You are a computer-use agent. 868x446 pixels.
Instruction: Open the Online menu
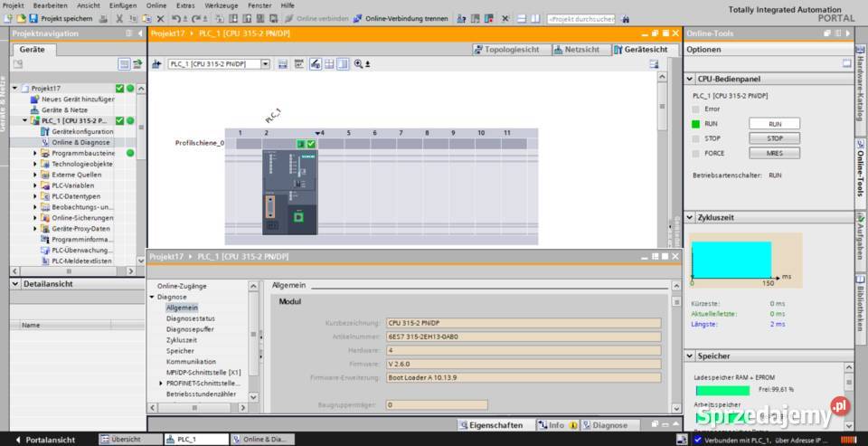(156, 5)
